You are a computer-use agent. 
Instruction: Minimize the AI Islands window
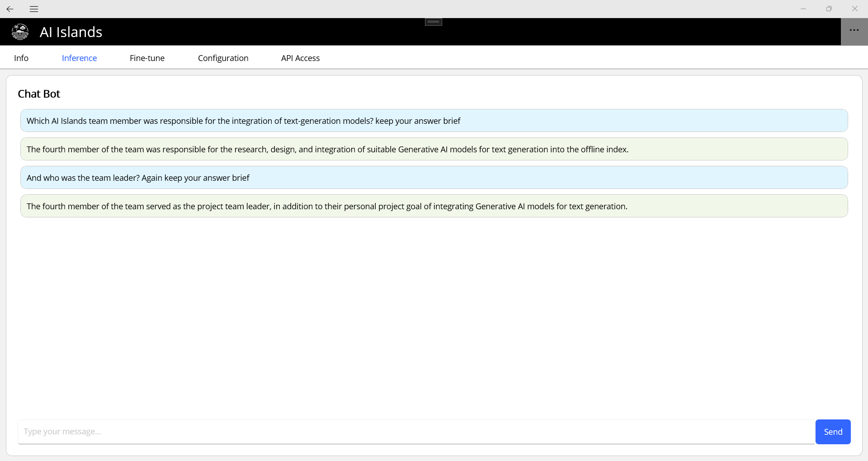coord(803,9)
